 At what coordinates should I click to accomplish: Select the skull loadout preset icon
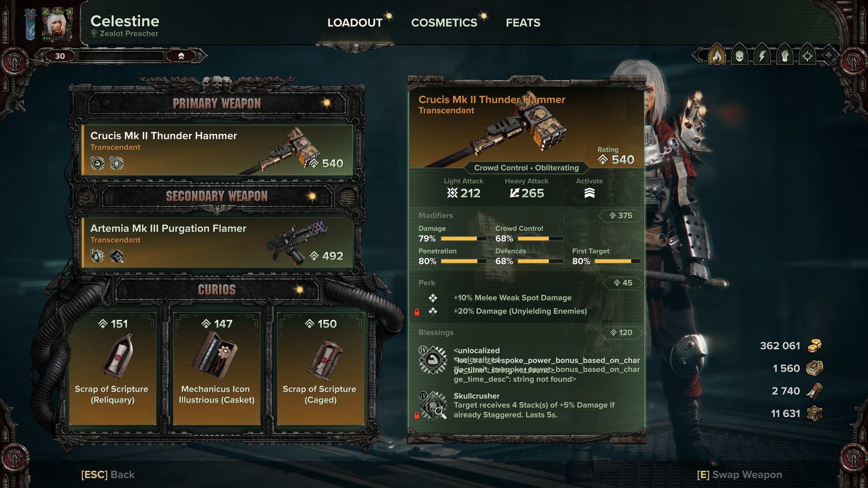[740, 56]
